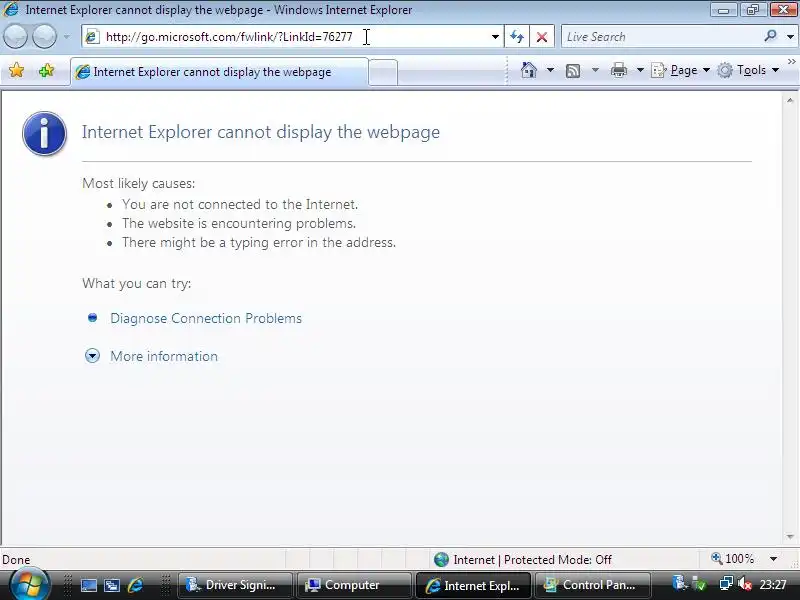Viewport: 800px width, 600px height.
Task: Click Switch between windows quick launch icon
Action: (112, 585)
